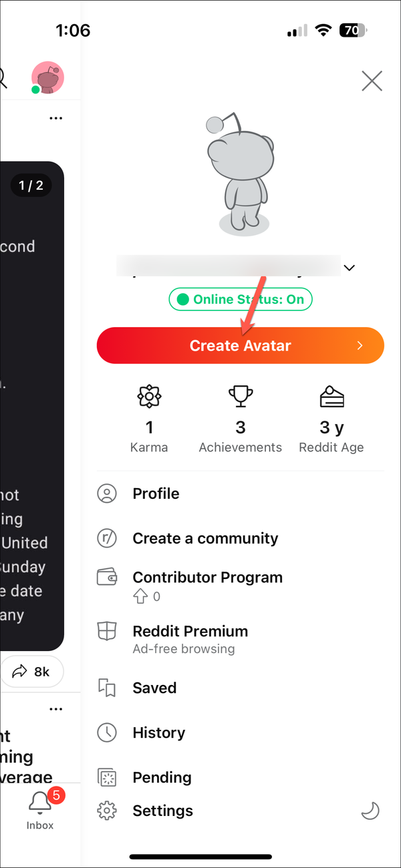Select the Saved bookmark icon

107,688
